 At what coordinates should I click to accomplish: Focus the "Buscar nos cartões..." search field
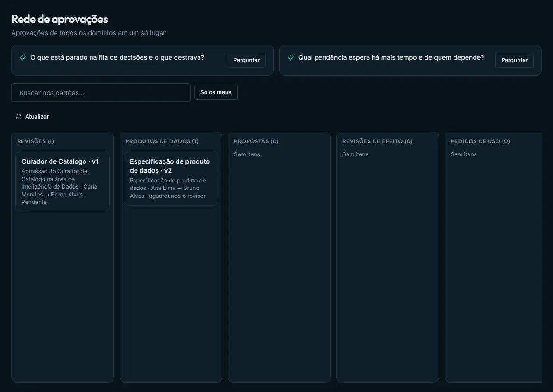click(101, 93)
